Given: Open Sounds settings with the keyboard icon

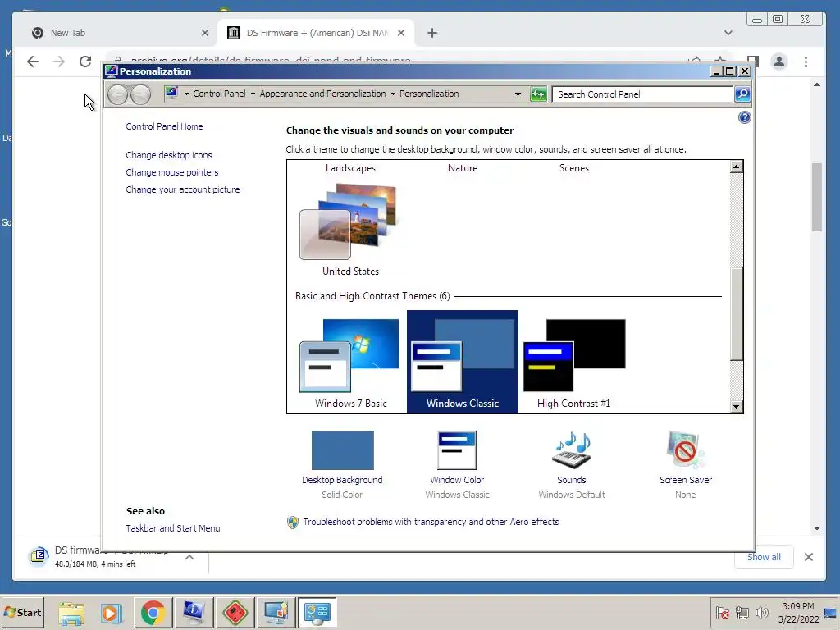Looking at the screenshot, I should tap(572, 450).
